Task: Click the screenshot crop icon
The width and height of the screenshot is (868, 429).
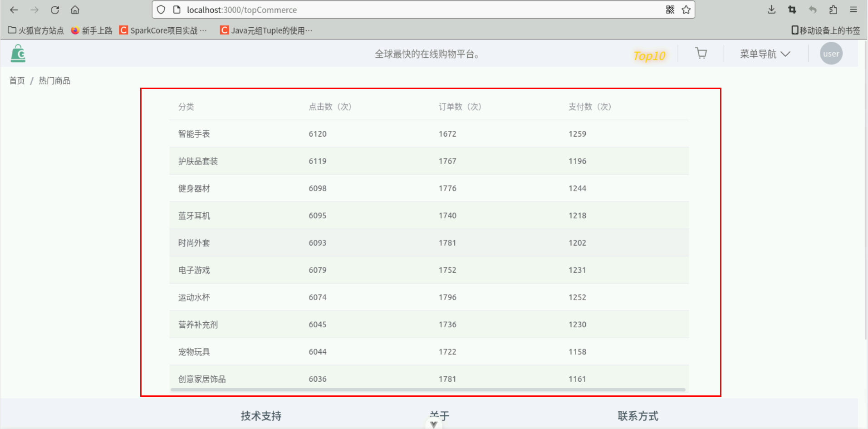Action: [x=792, y=10]
